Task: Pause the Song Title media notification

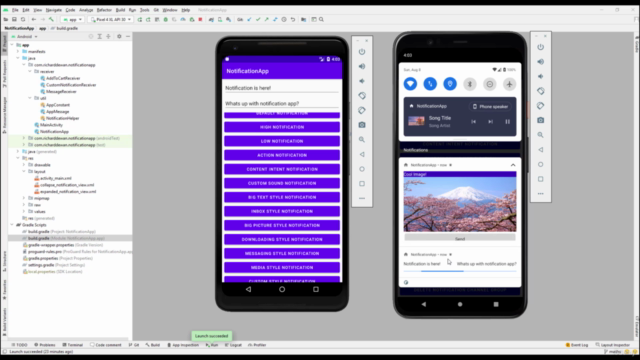Action: (x=507, y=122)
